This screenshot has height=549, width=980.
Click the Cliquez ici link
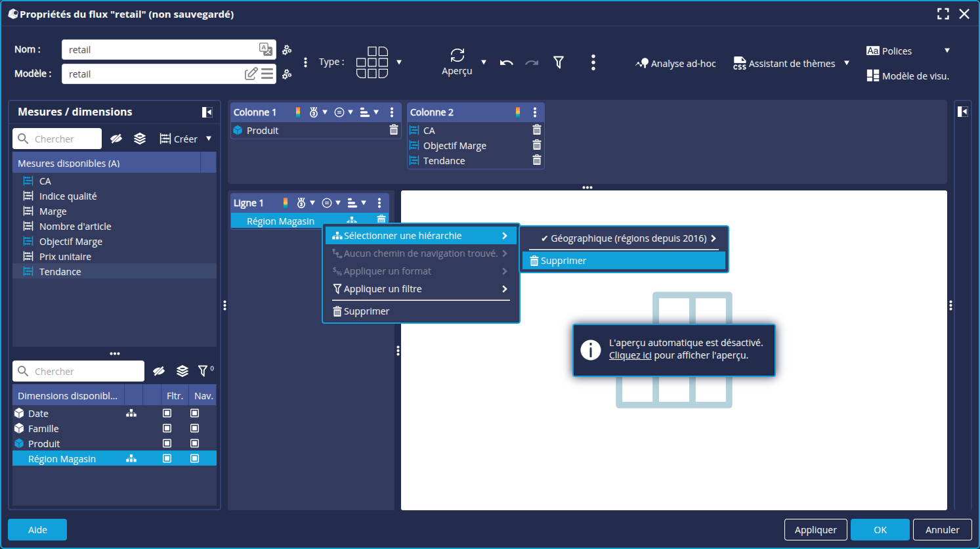[x=629, y=355]
